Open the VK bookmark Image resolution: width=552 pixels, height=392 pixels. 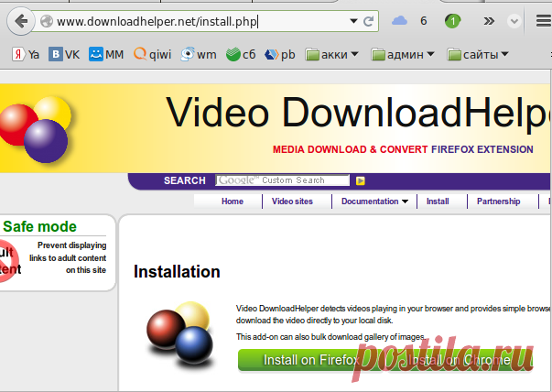click(x=64, y=55)
